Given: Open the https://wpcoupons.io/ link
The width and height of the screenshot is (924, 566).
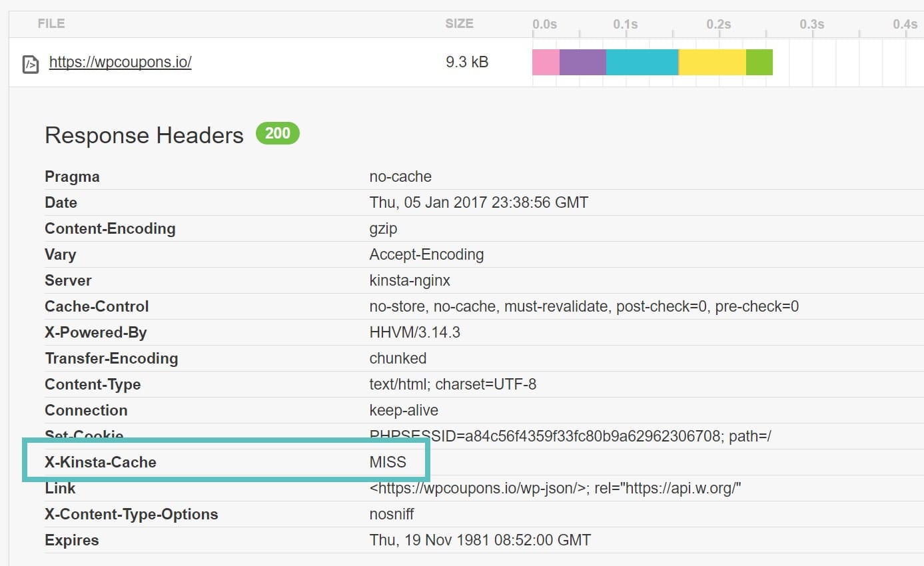Looking at the screenshot, I should pos(120,61).
